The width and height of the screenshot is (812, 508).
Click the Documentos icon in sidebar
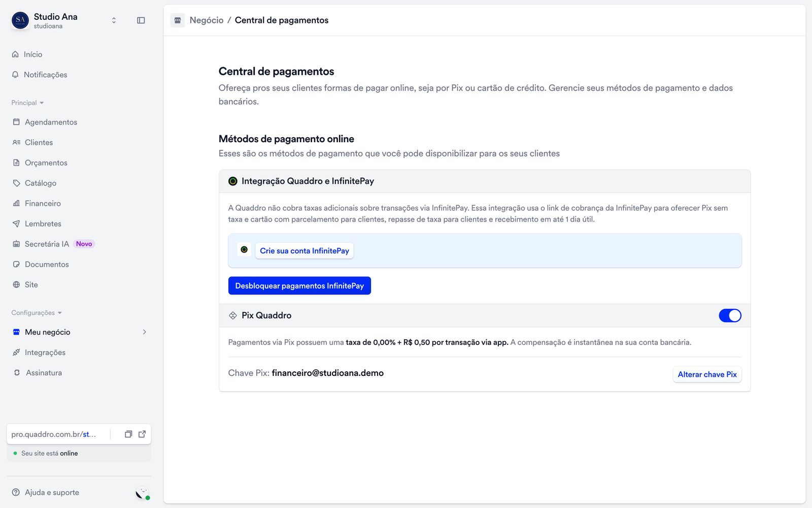(x=16, y=264)
